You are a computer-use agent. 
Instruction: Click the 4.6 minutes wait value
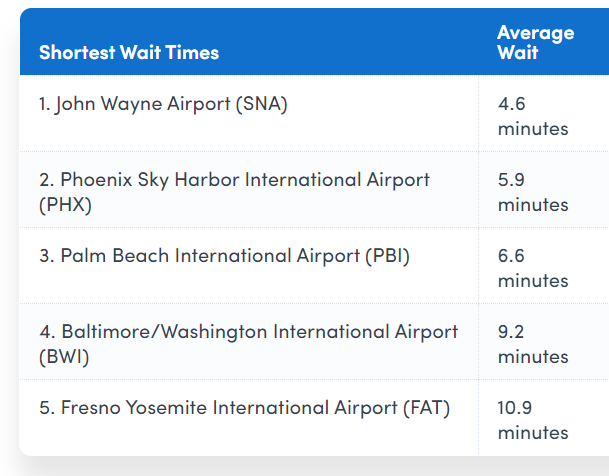coord(533,116)
